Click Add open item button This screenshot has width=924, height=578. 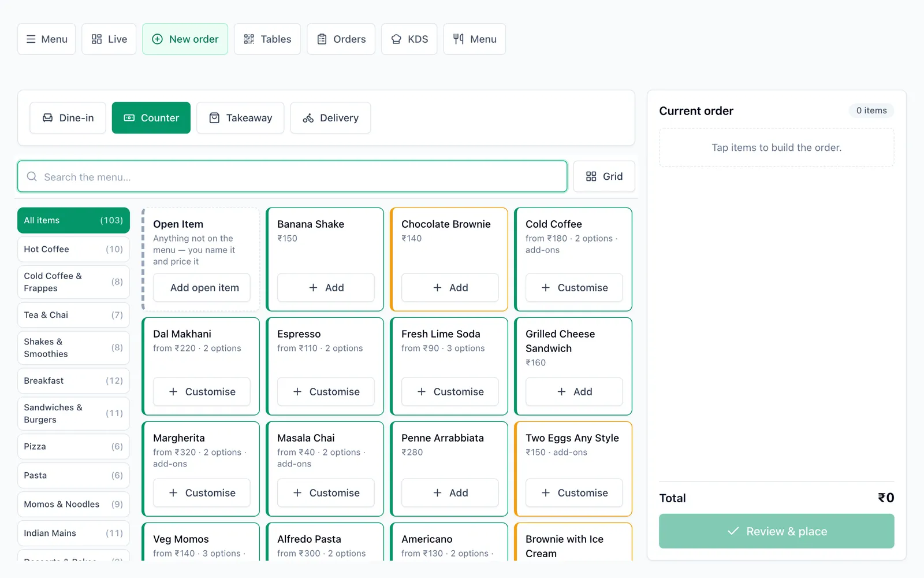point(202,288)
